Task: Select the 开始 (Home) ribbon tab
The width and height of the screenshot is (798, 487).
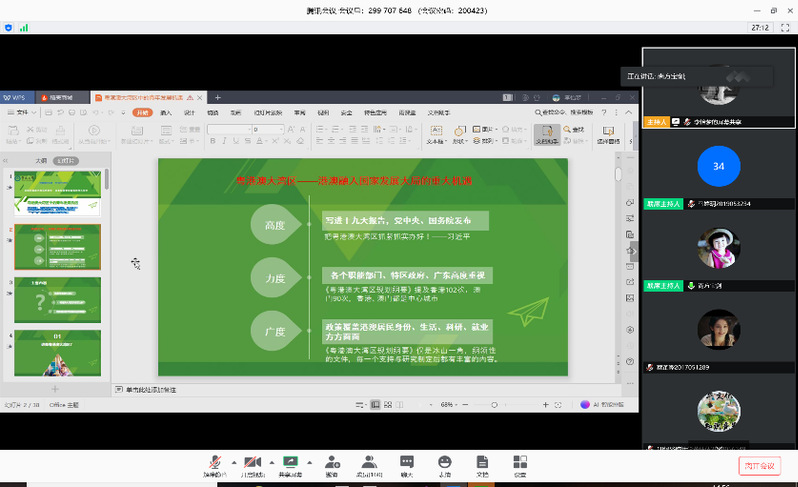Action: pyautogui.click(x=142, y=113)
